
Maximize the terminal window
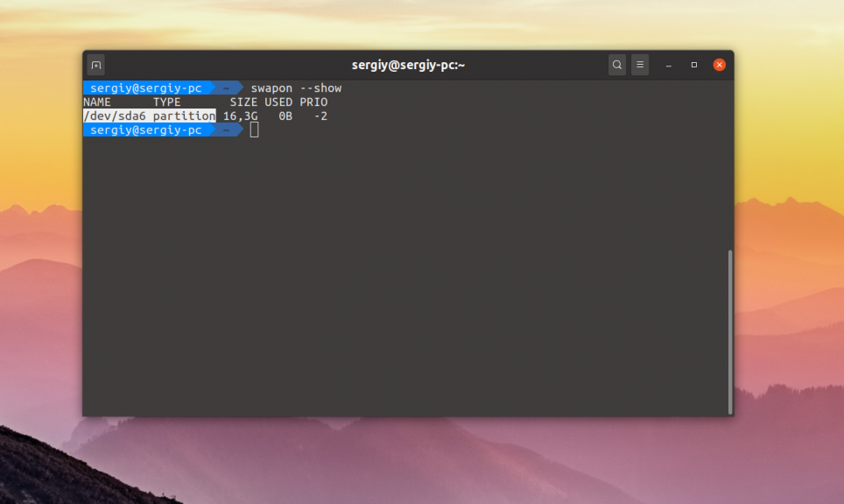pyautogui.click(x=693, y=65)
